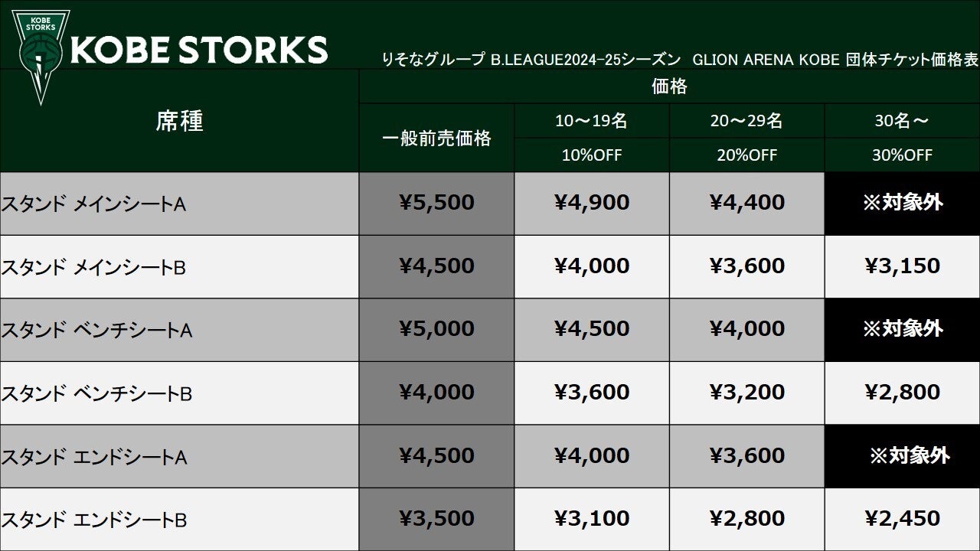The image size is (980, 551).
Task: Select the 一般前売価格 column header
Action: point(436,138)
